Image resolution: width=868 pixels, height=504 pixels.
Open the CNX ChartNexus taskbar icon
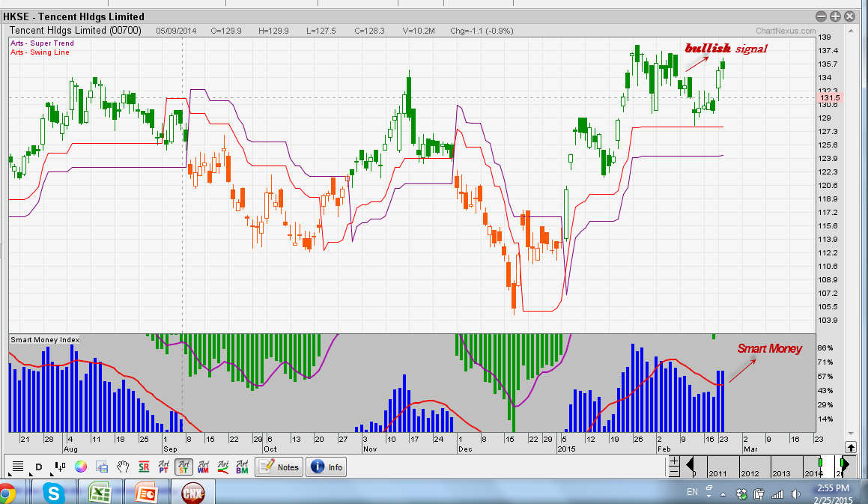tap(192, 493)
